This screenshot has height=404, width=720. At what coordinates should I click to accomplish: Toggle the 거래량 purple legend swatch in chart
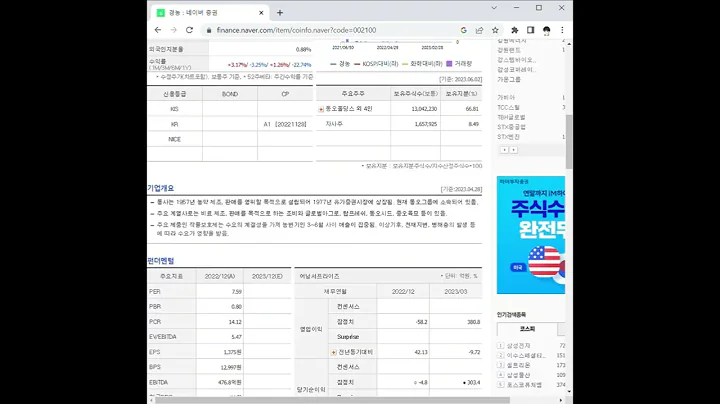coord(449,64)
